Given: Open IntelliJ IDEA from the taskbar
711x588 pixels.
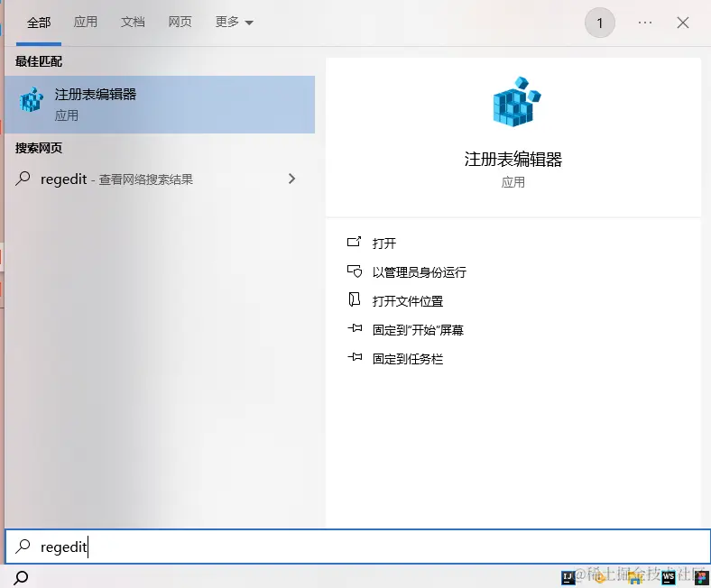Looking at the screenshot, I should tap(568, 577).
